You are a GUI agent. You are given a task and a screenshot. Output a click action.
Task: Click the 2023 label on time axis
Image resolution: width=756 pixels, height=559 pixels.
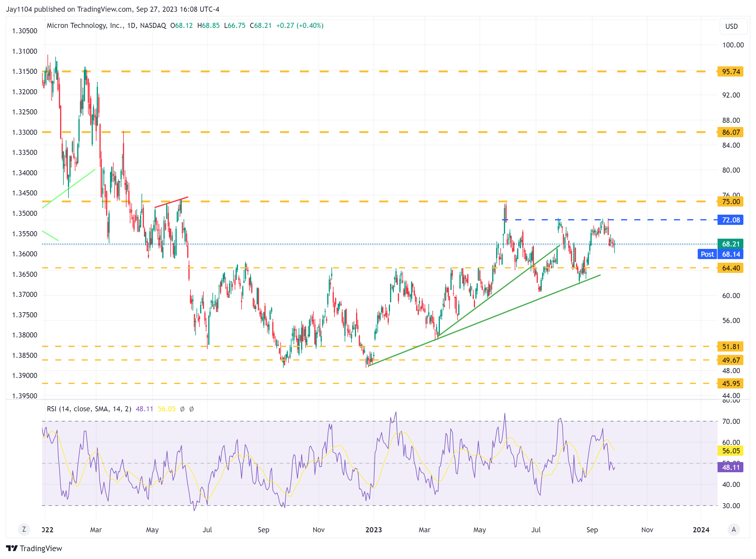pos(373,530)
